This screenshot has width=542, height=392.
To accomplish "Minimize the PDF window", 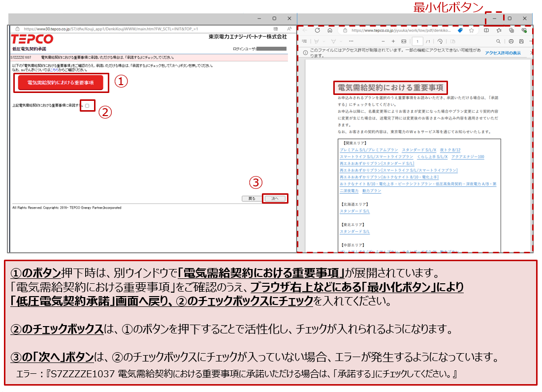I will click(x=494, y=18).
